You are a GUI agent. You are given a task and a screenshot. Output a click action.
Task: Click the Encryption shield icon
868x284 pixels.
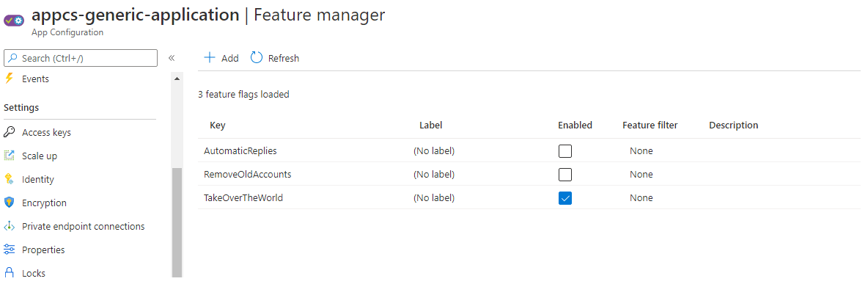(9, 203)
